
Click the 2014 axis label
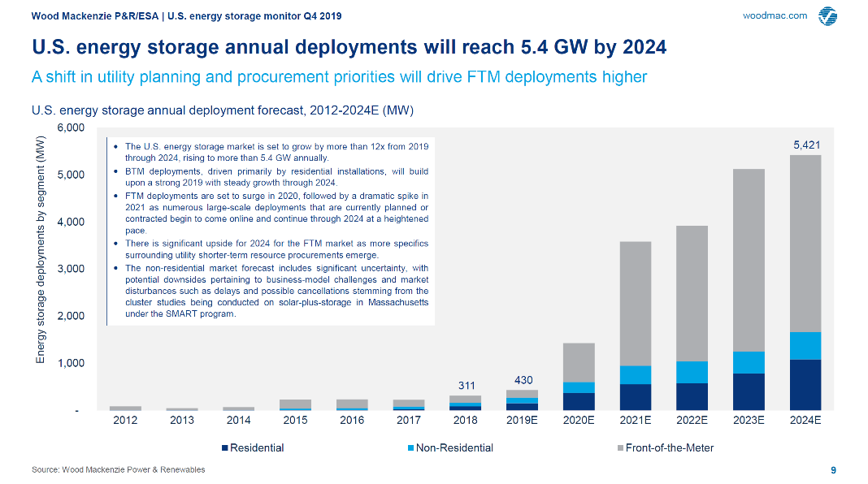(239, 421)
